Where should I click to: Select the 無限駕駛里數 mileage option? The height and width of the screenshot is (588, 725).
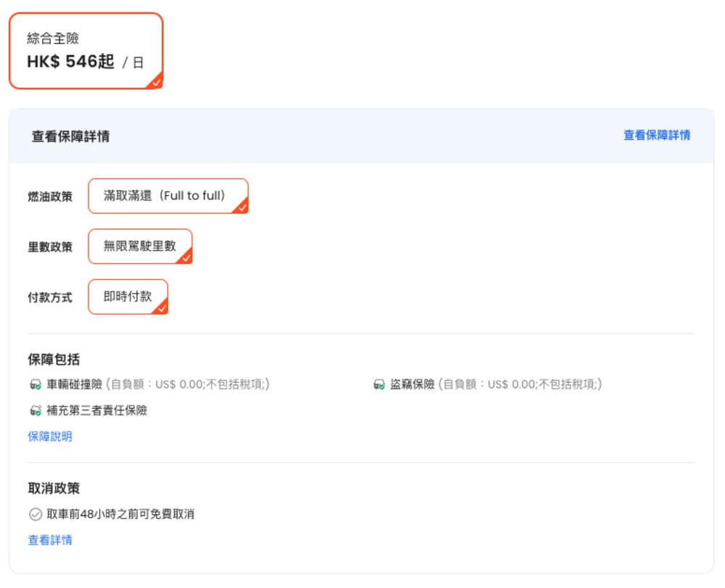[x=140, y=247]
